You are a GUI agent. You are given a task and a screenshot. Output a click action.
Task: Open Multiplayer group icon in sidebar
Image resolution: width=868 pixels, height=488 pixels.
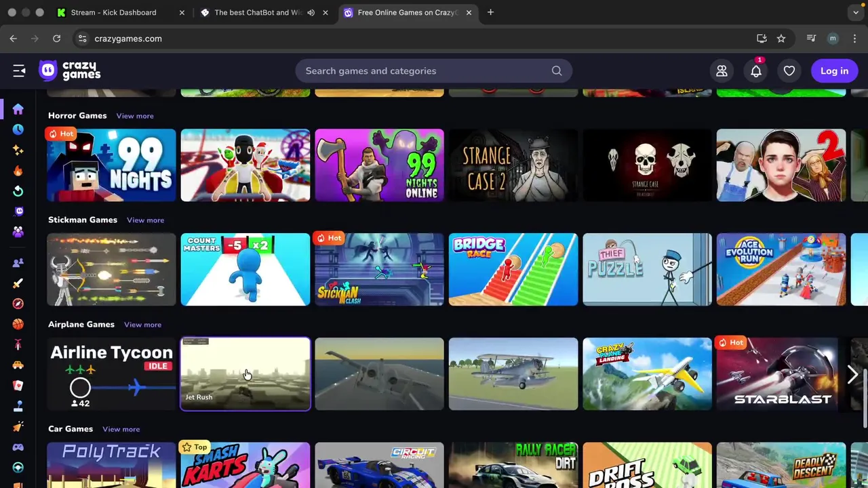pos(18,232)
